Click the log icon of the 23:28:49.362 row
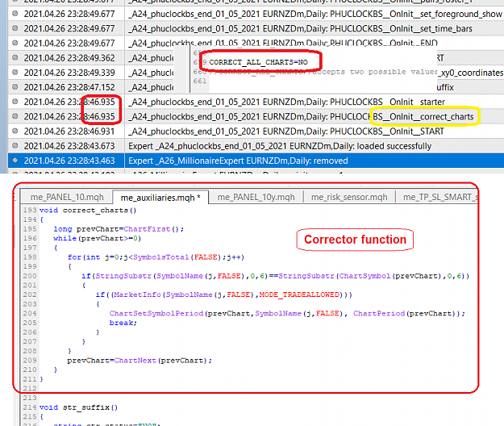Screen dimensions: 504x426 coord(15,57)
